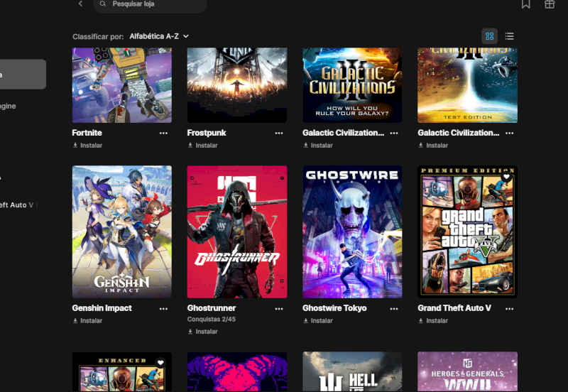Go back with the left arrow
The image size is (568, 392).
coord(80,4)
